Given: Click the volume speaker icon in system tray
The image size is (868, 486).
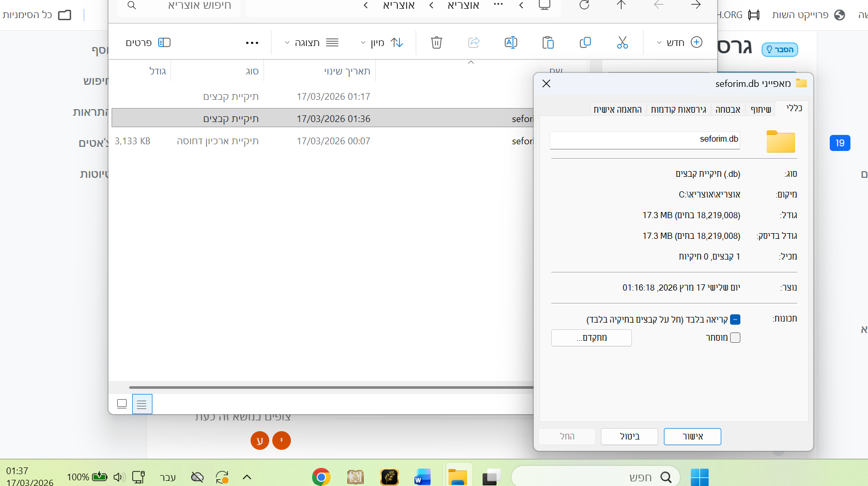Looking at the screenshot, I should tap(119, 477).
